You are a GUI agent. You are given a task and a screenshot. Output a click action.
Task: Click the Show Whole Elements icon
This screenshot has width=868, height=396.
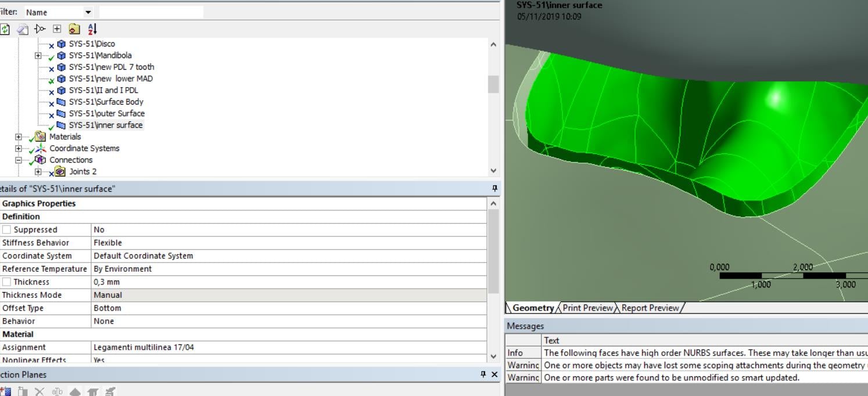coord(57,391)
